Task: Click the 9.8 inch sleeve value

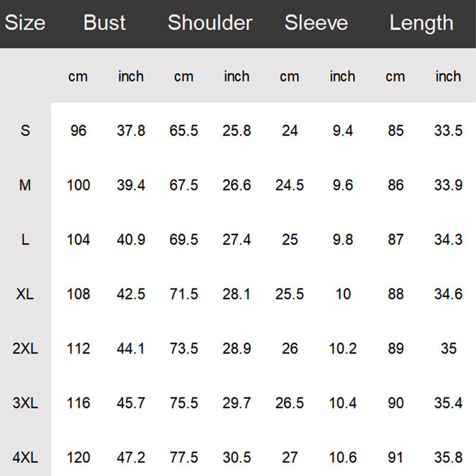Action: tap(343, 240)
